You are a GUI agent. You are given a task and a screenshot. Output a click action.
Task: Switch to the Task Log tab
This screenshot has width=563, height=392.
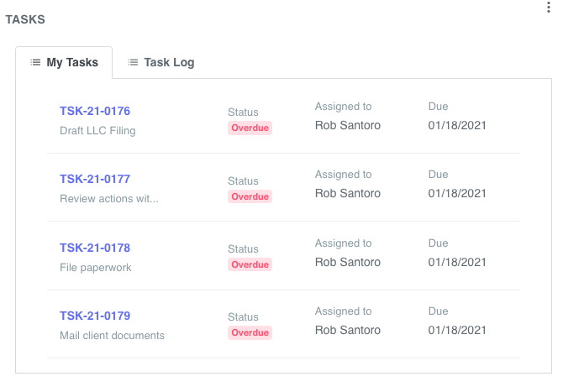(x=160, y=62)
